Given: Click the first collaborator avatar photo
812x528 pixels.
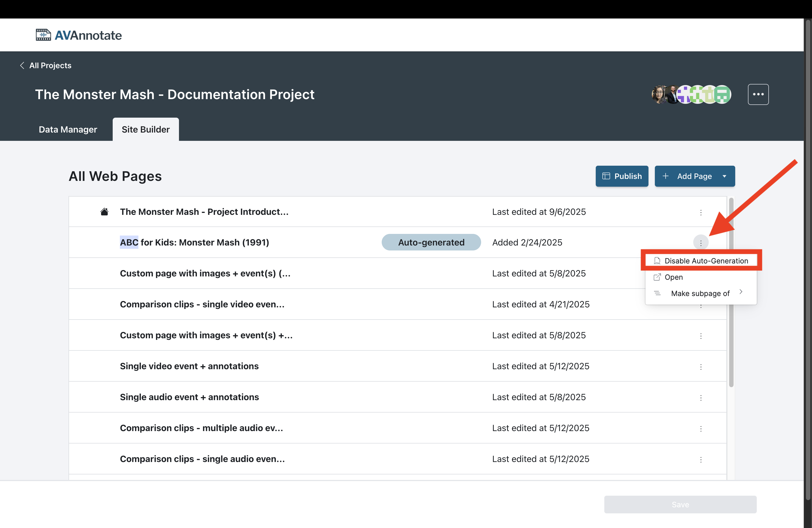Looking at the screenshot, I should (x=659, y=94).
